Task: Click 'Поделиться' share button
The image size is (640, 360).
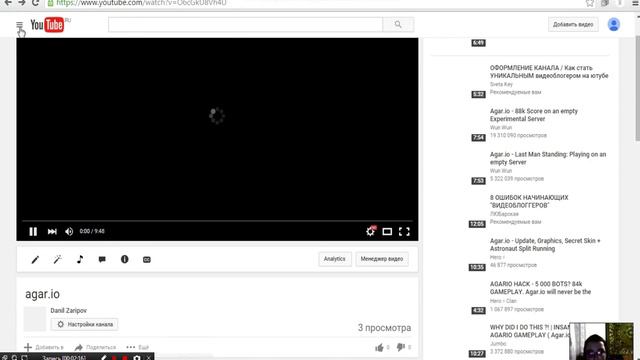Action: [96, 347]
